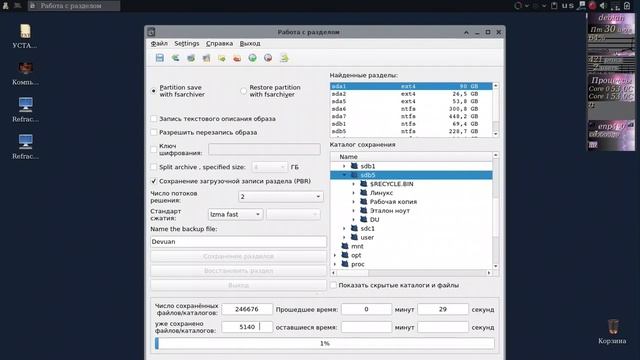Open the Settings menu

click(x=187, y=43)
